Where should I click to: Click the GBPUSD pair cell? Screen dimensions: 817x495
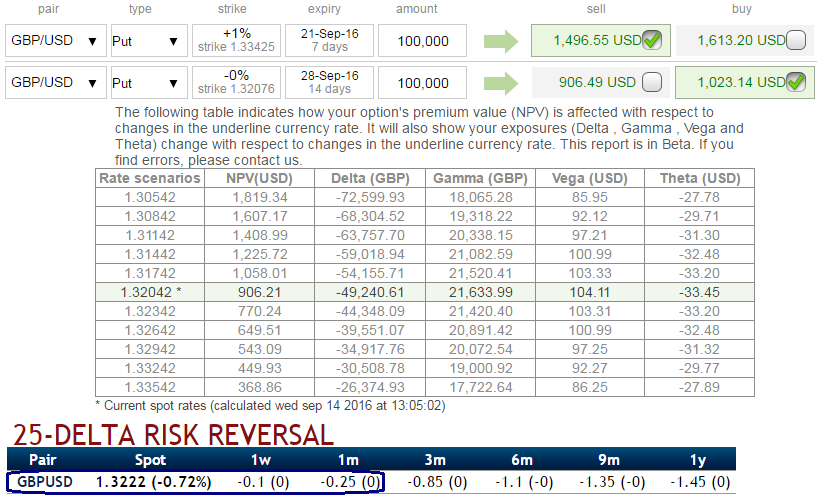pyautogui.click(x=45, y=482)
